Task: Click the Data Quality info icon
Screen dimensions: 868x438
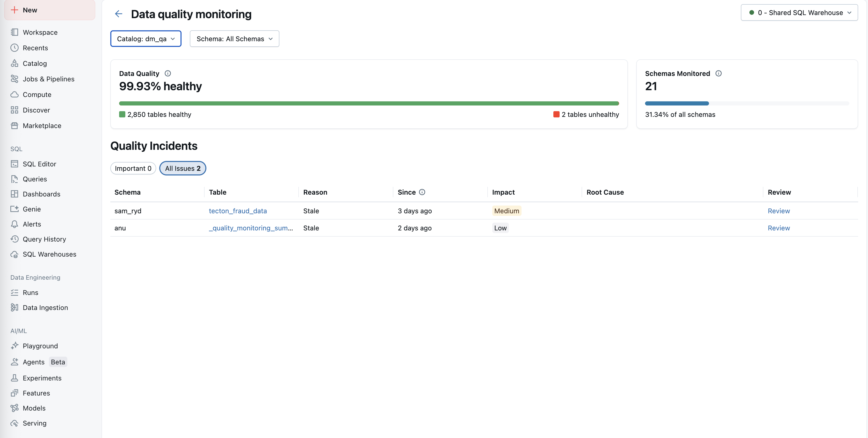Action: pos(168,74)
